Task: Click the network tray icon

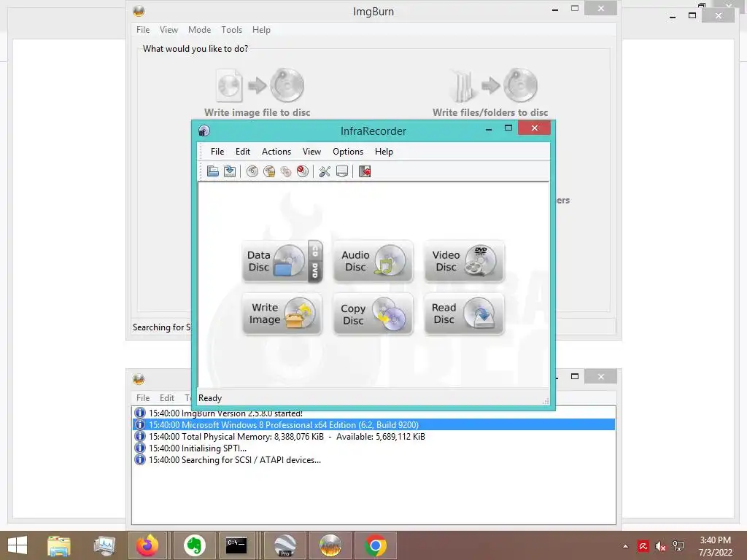Action: (678, 546)
